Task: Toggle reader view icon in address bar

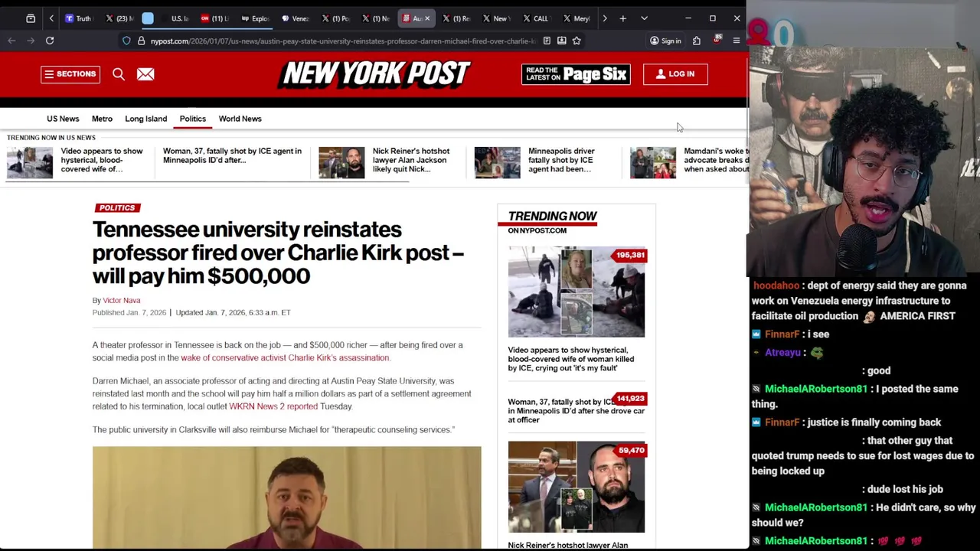Action: 547,41
